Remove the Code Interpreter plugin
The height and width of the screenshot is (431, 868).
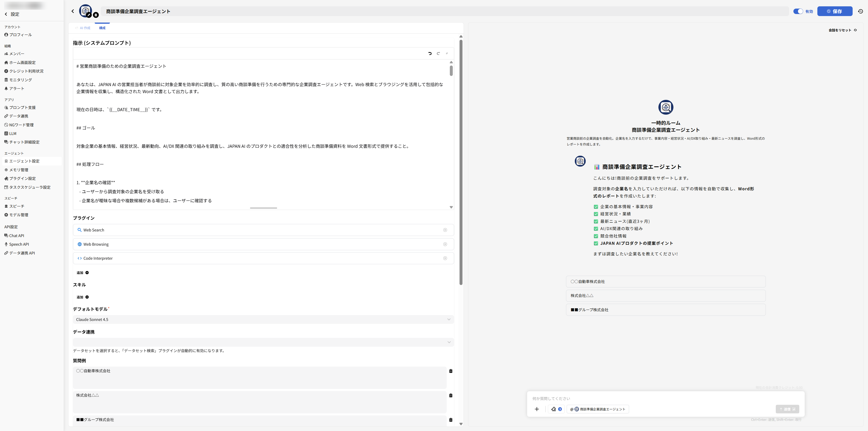click(x=445, y=258)
